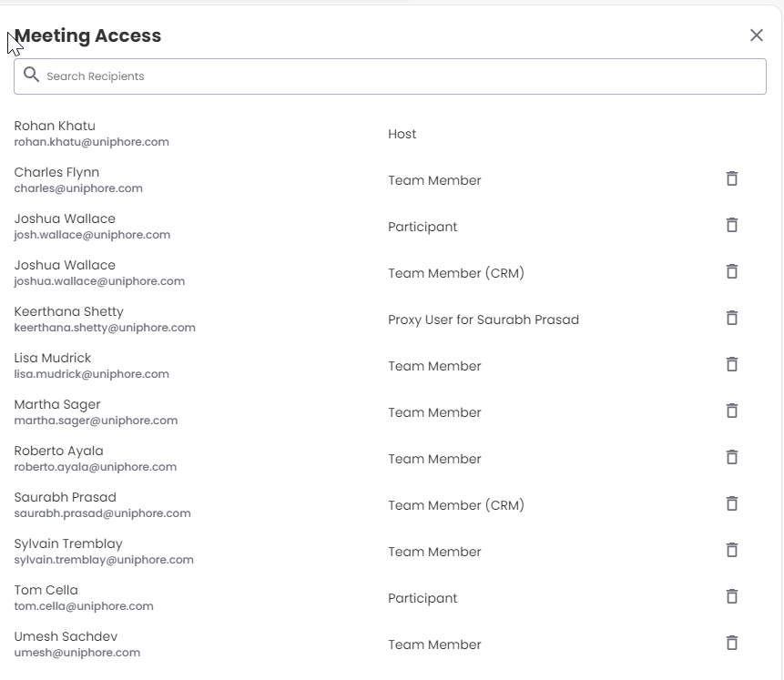Click roberto.ayala@uniphore.com email
The height and width of the screenshot is (680, 784).
pyautogui.click(x=96, y=467)
